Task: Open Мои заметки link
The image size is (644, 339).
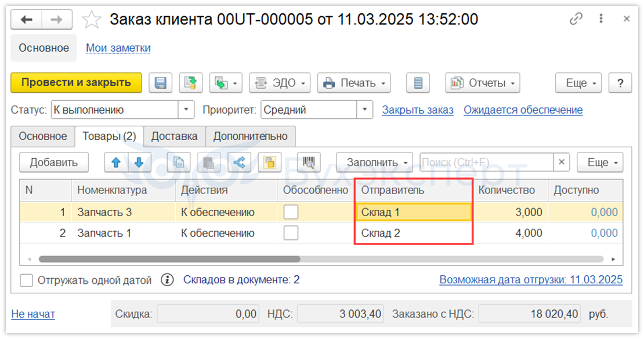Action: click(118, 48)
